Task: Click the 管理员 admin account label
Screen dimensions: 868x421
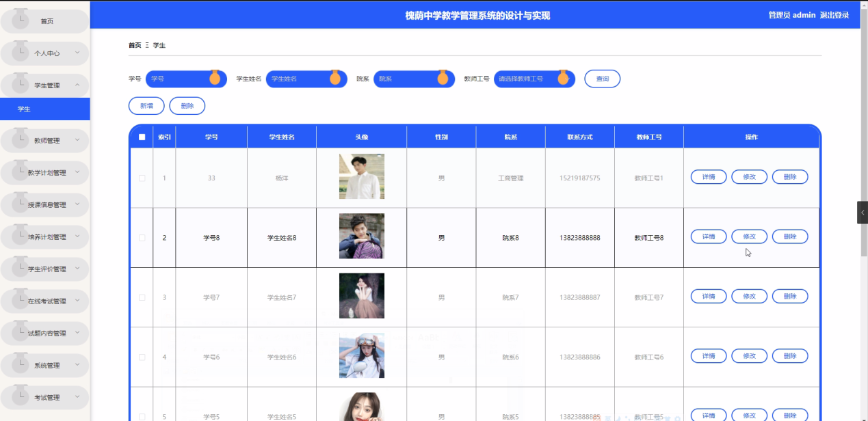Action: point(791,15)
